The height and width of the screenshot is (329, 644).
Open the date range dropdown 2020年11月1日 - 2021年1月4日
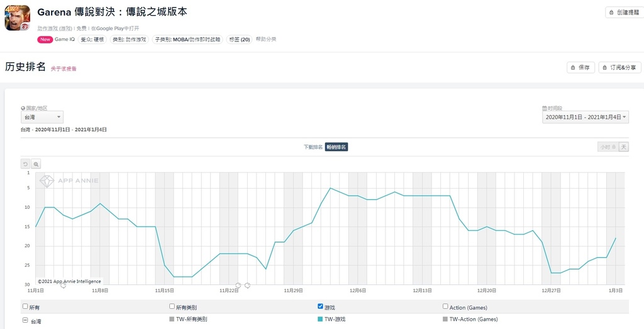point(586,117)
